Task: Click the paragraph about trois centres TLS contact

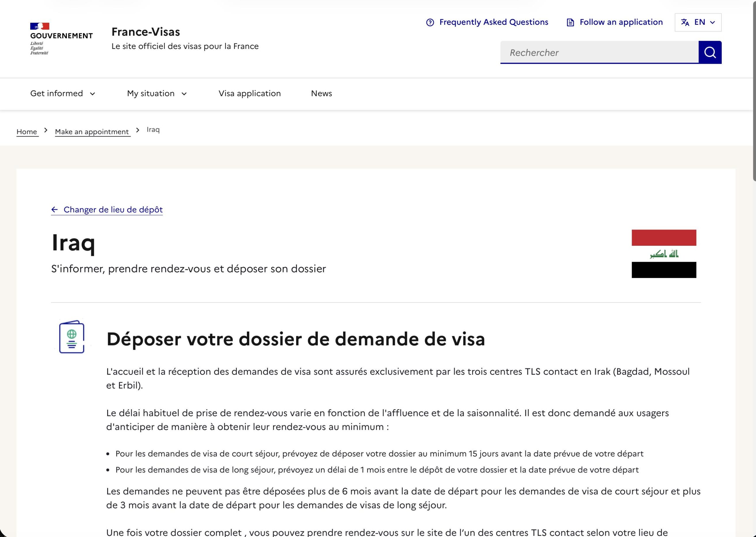Action: point(398,379)
